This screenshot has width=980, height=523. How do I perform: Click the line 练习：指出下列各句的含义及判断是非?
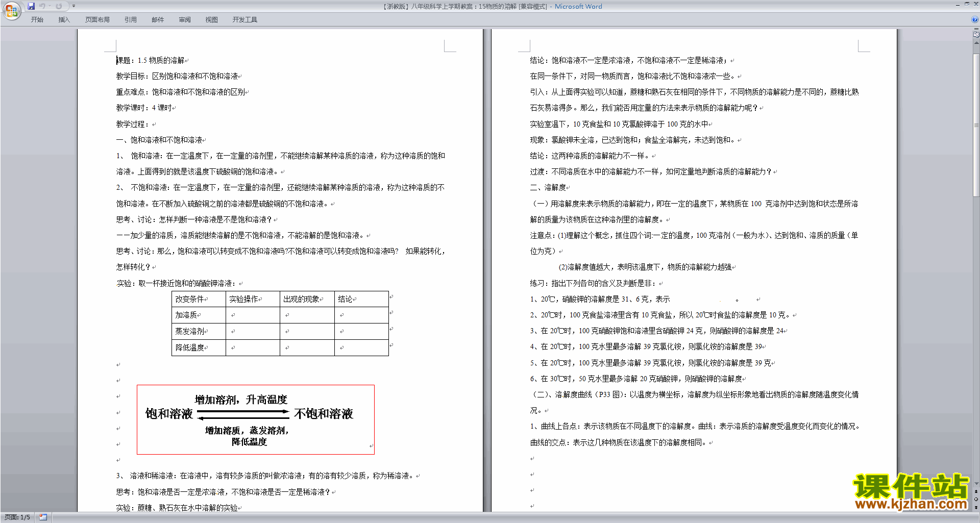click(x=594, y=283)
